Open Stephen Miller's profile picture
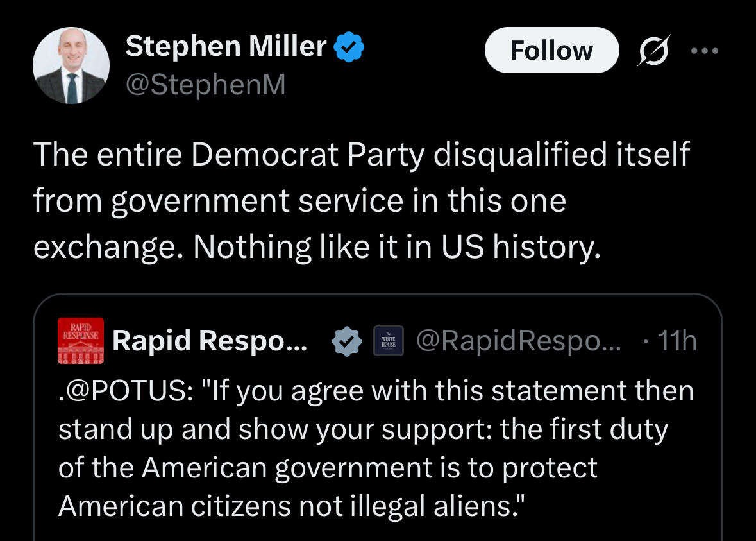Screen dimensions: 756x541 [71, 66]
